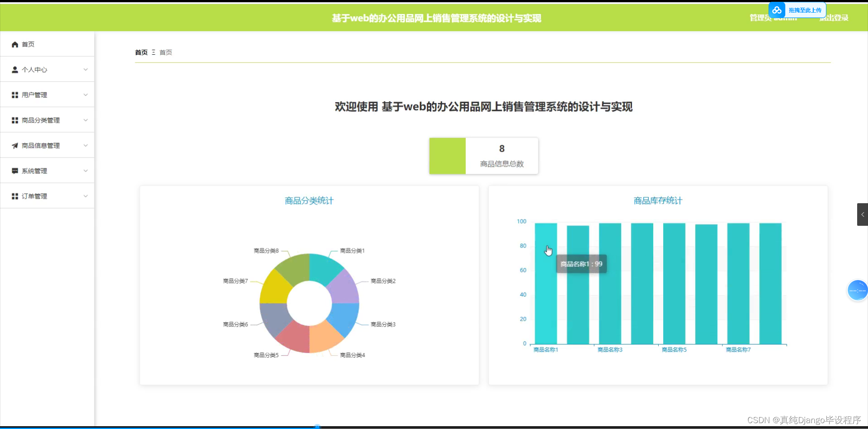Click the Baidu Netdisk upload icon
The width and height of the screenshot is (868, 429).
tap(778, 9)
